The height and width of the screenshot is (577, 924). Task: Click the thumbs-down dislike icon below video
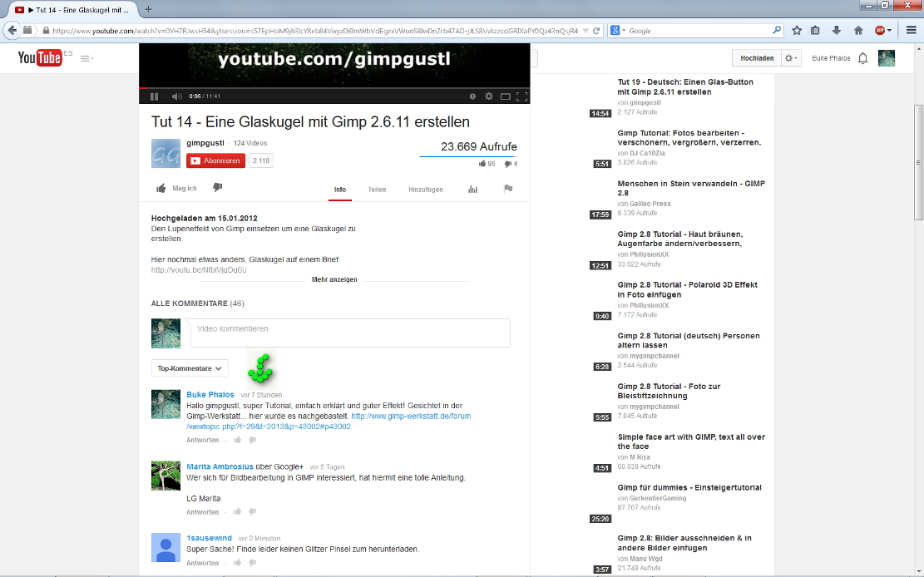(218, 188)
